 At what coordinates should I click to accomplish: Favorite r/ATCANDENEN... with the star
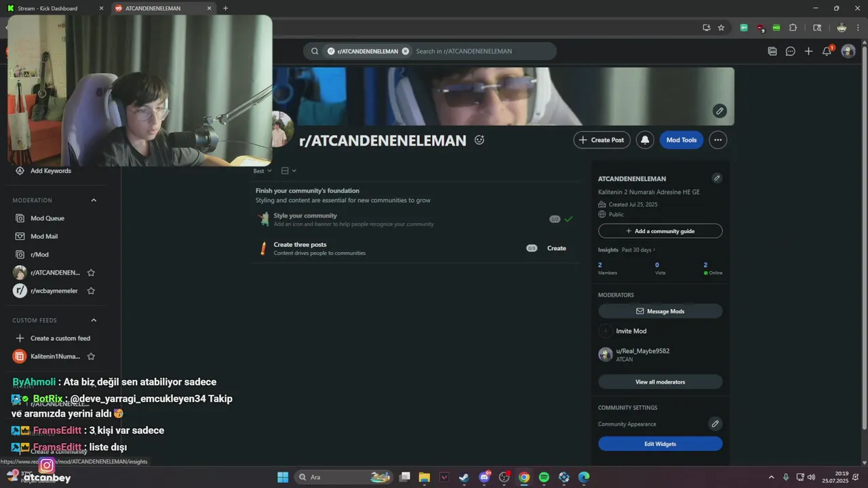(91, 272)
